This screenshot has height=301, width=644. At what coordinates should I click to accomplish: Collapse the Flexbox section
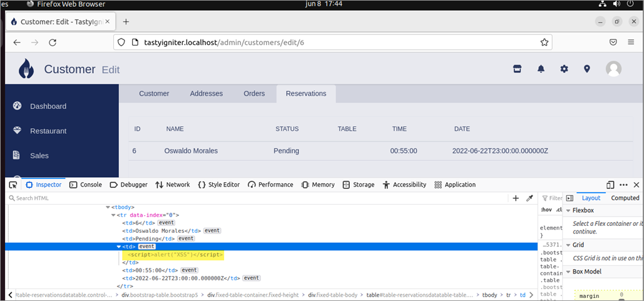[568, 211]
